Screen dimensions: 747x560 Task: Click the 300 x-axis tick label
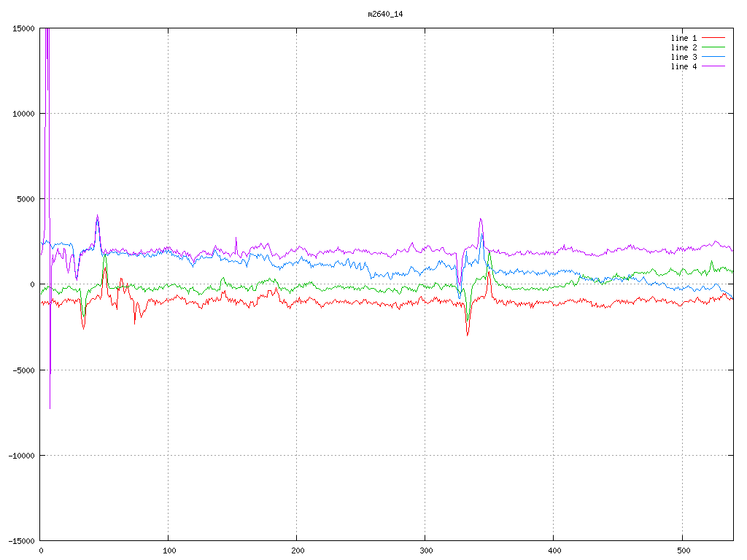click(425, 551)
